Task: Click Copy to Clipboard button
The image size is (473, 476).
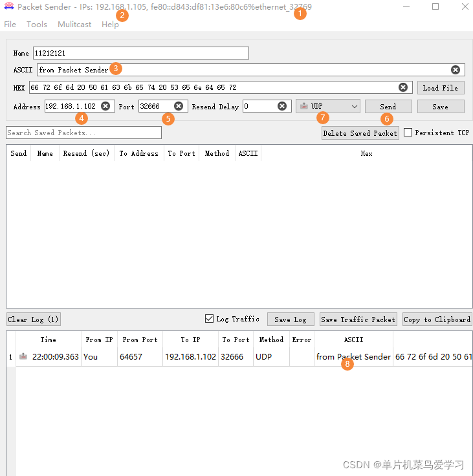Action: coord(437,319)
